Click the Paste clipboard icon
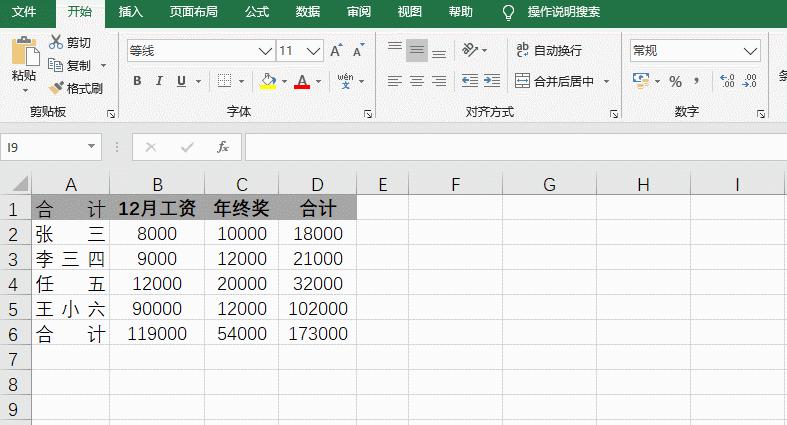The height and width of the screenshot is (425, 787). tap(25, 51)
